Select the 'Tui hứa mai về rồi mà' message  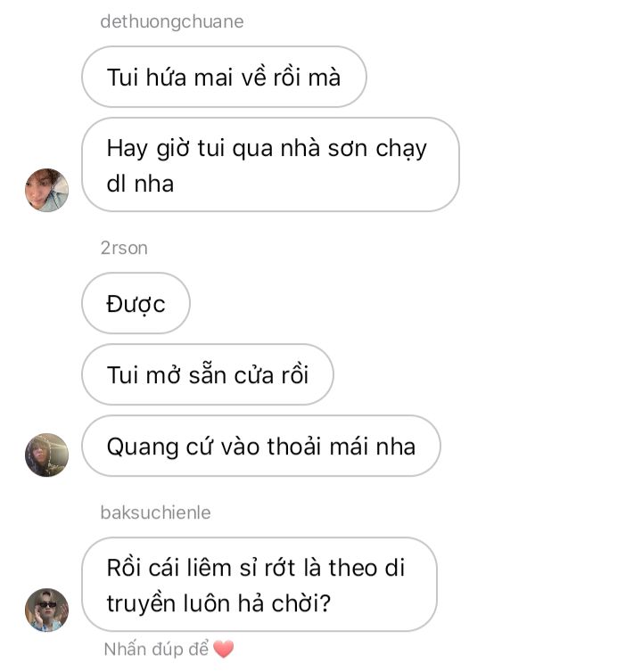click(x=224, y=77)
